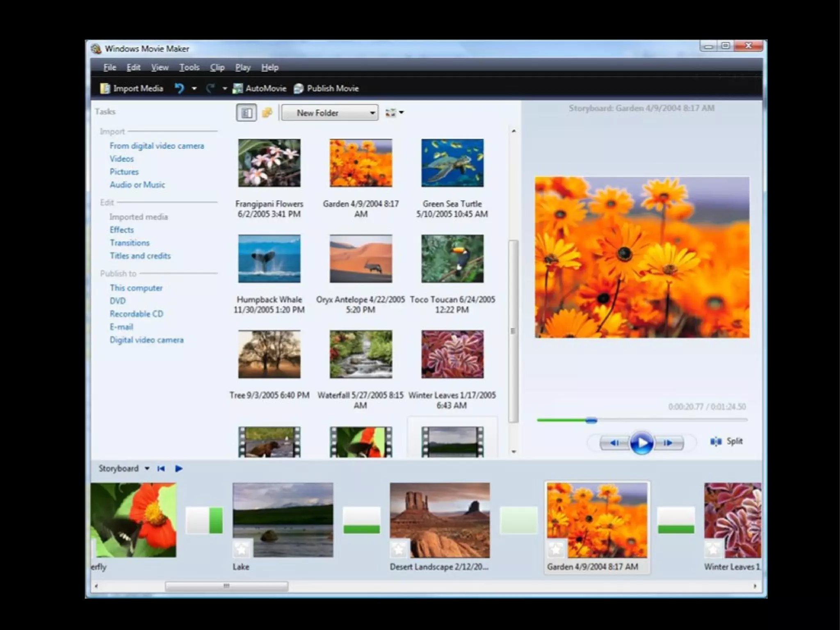Click the Import Media toolbar icon
This screenshot has height=630, width=840.
105,89
